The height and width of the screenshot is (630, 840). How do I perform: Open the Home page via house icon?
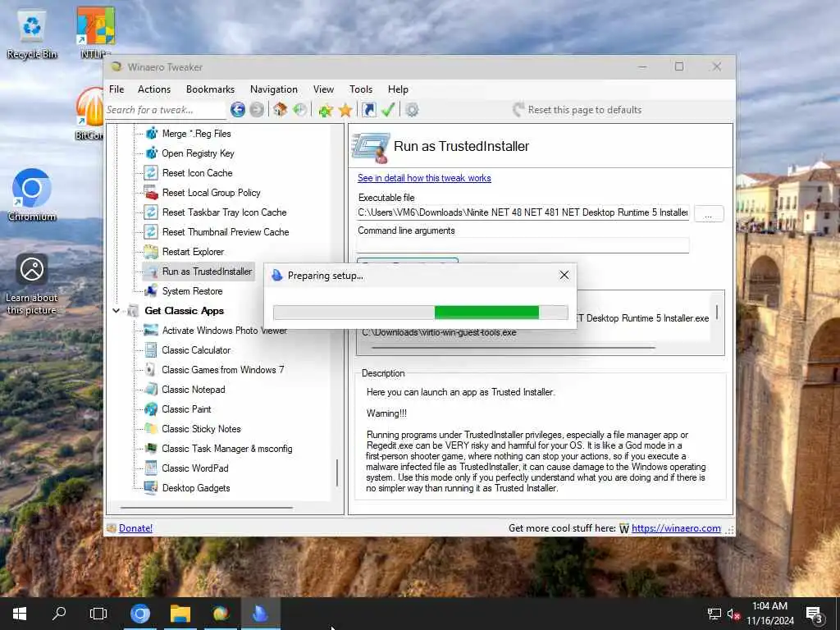(280, 110)
